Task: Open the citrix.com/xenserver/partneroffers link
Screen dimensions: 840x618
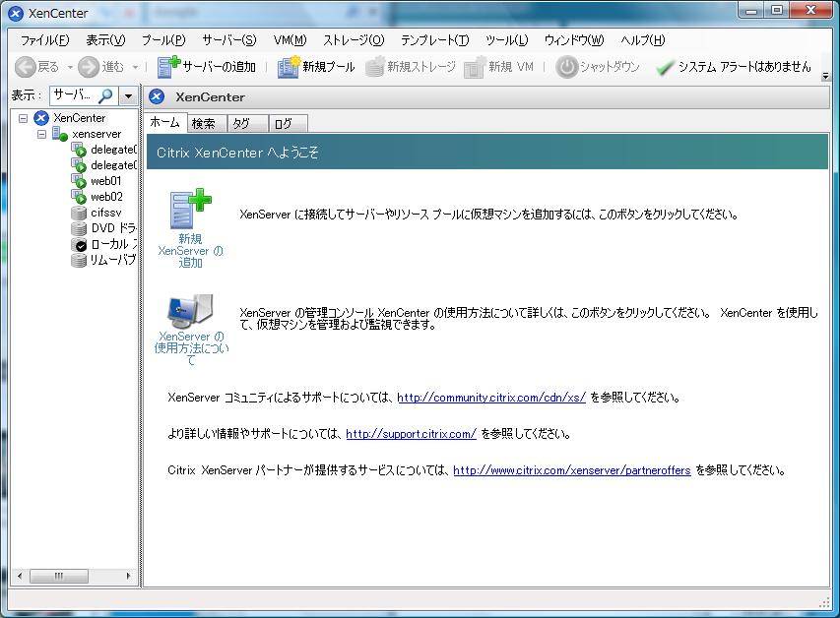Action: [571, 470]
